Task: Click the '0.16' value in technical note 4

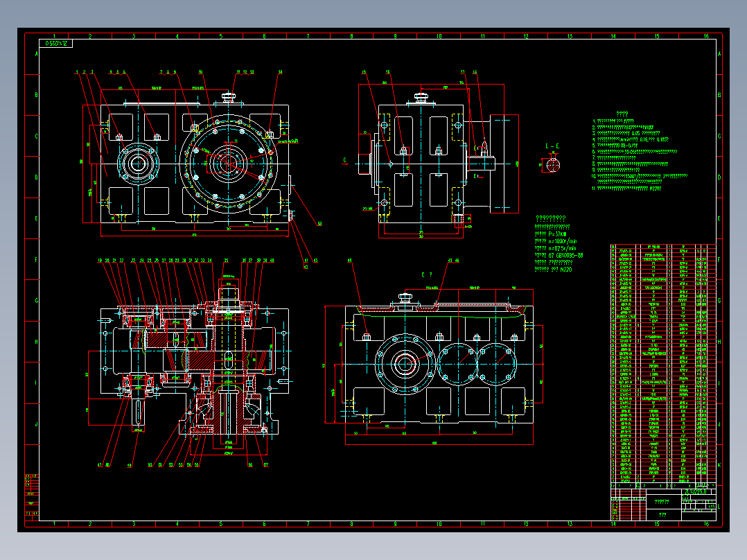Action: (644, 139)
